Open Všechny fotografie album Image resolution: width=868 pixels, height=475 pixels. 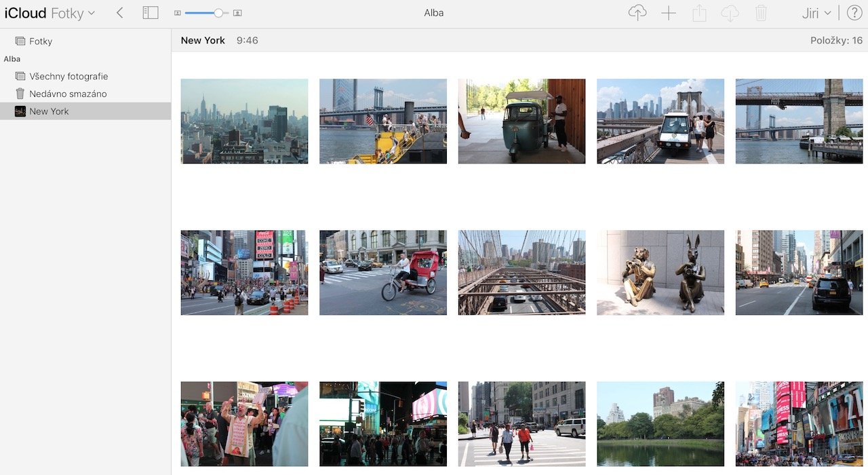[x=85, y=77]
